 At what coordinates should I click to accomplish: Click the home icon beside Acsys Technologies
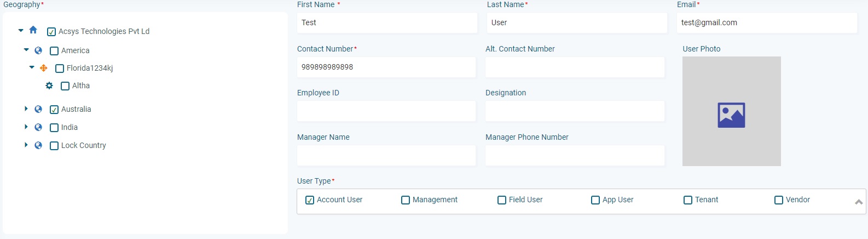[33, 30]
